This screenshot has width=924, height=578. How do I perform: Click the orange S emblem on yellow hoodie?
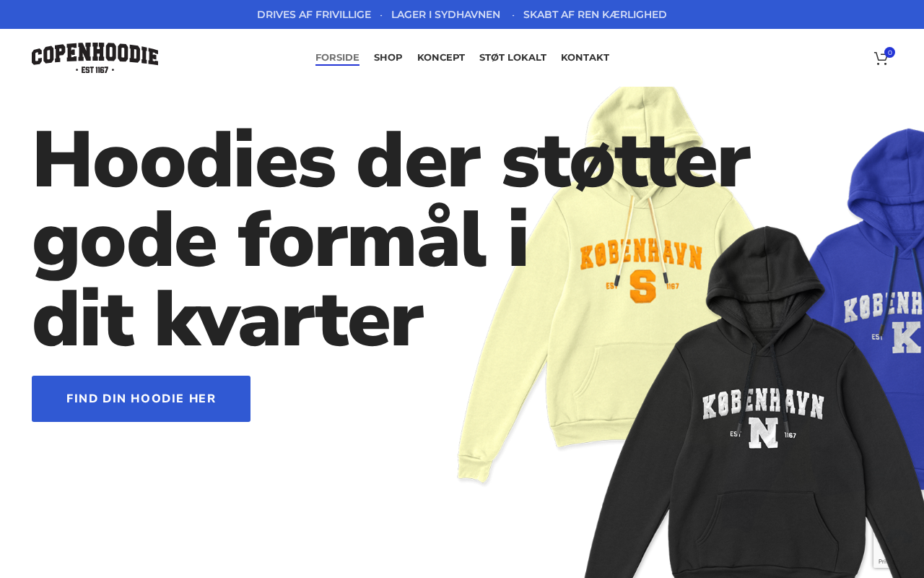[642, 286]
